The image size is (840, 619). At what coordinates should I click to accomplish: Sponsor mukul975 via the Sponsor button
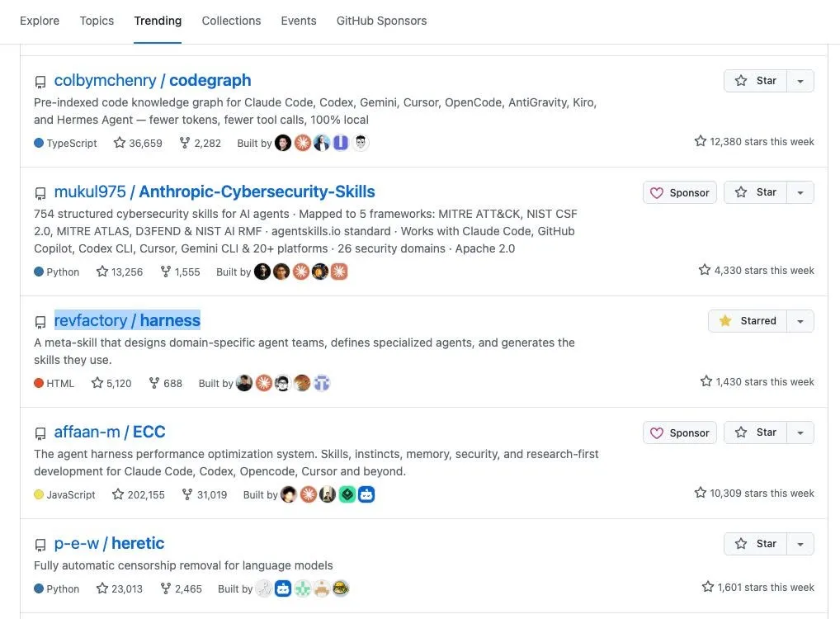680,192
